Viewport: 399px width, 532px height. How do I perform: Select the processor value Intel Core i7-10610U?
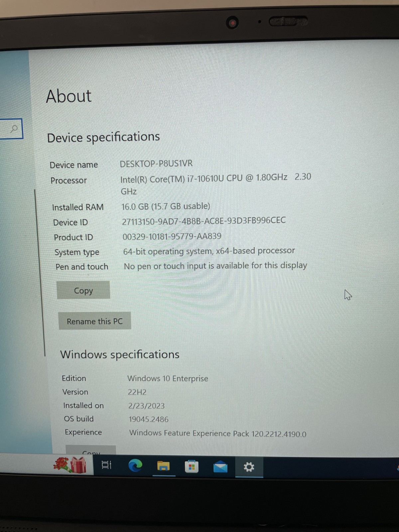(215, 184)
